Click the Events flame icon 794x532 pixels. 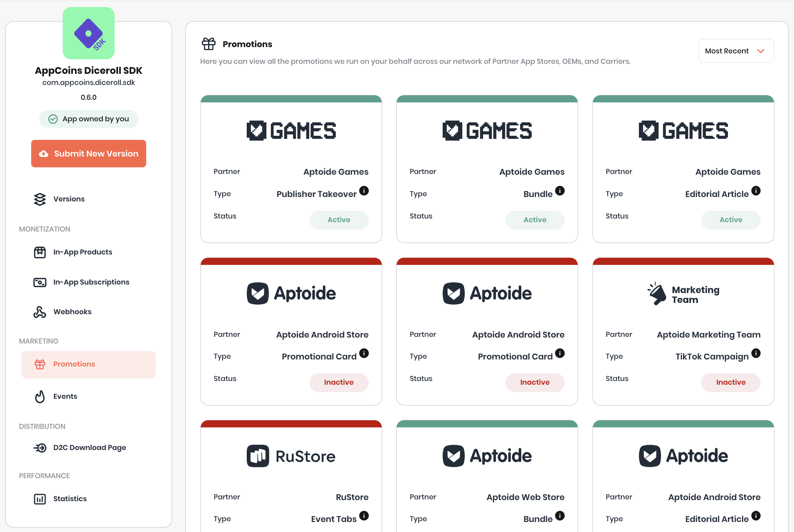[x=40, y=397]
